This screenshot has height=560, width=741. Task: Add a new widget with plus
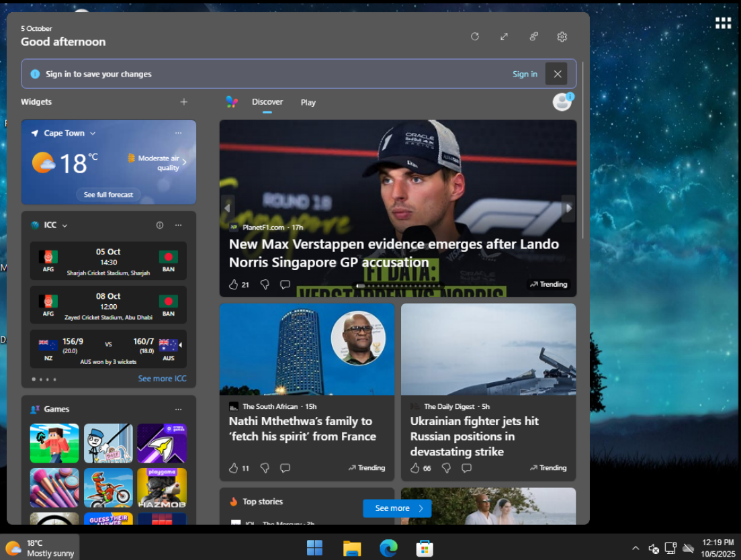click(x=184, y=101)
